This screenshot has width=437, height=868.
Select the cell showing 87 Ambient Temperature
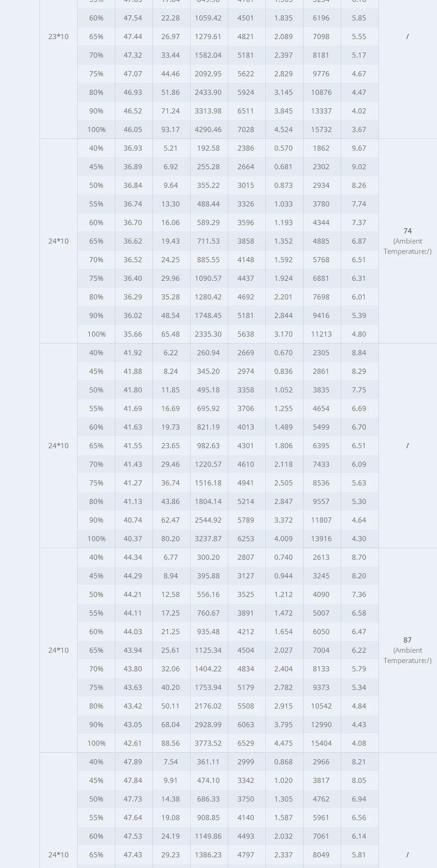coord(407,650)
